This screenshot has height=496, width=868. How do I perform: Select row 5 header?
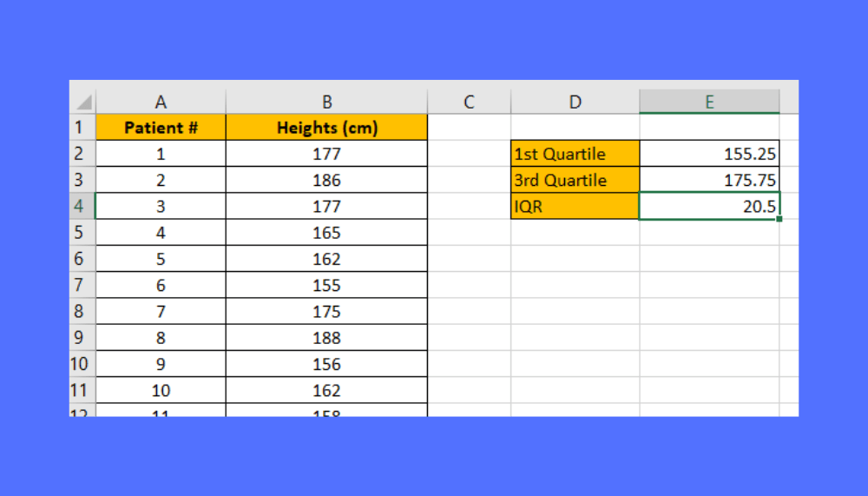pyautogui.click(x=82, y=232)
